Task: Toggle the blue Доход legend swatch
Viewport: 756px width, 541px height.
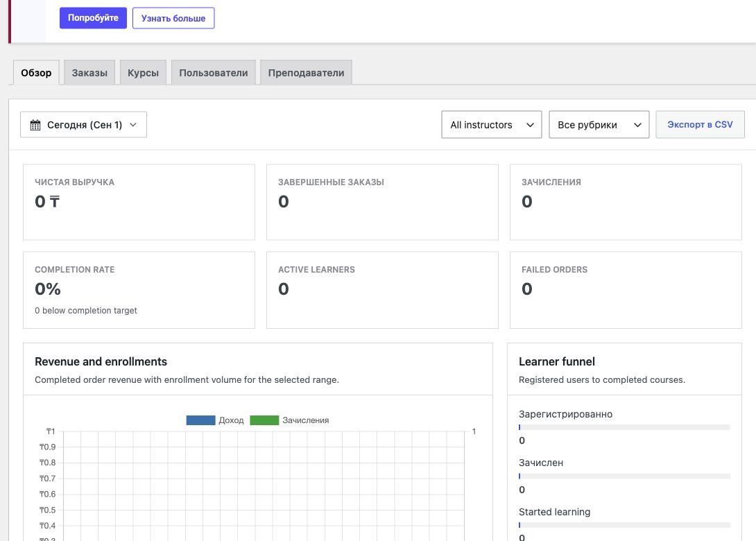Action: click(x=200, y=420)
